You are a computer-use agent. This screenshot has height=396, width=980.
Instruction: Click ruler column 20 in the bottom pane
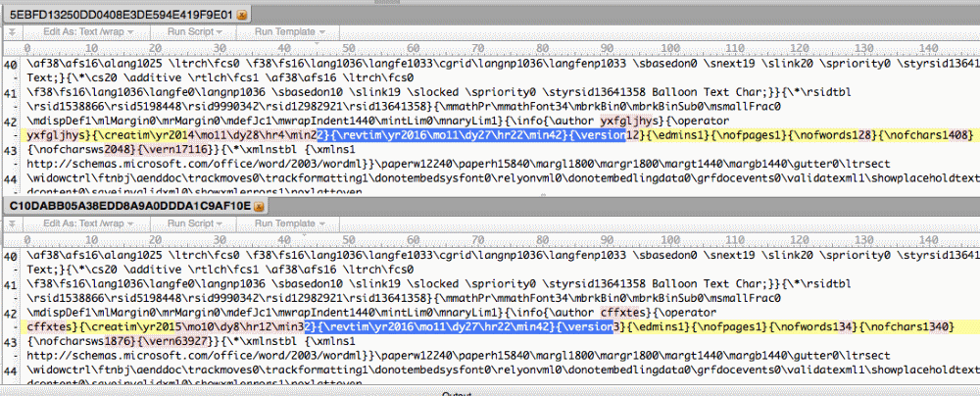click(156, 239)
